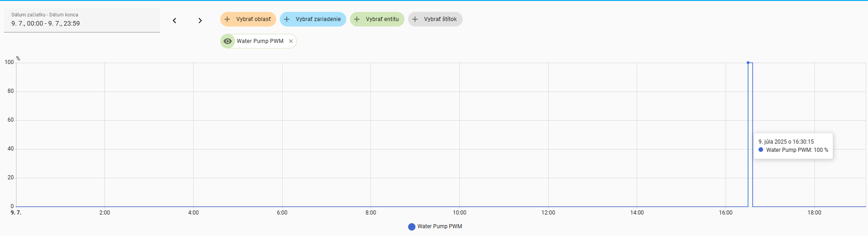This screenshot has height=236, width=868.
Task: Click the plus icon on Vybrať entitu
Action: pyautogui.click(x=357, y=19)
